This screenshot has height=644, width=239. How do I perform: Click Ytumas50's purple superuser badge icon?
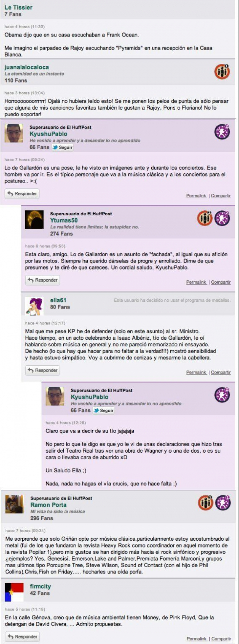[222, 218]
